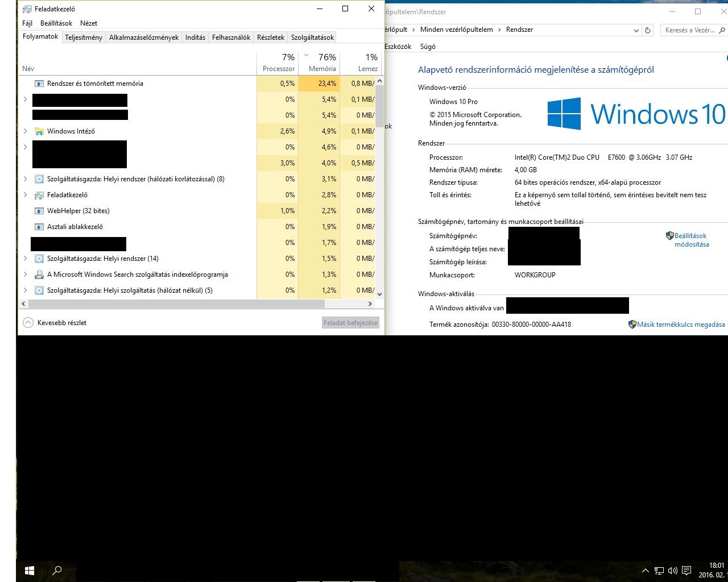728x582 pixels.
Task: Click the volume speaker tray icon
Action: coord(673,571)
